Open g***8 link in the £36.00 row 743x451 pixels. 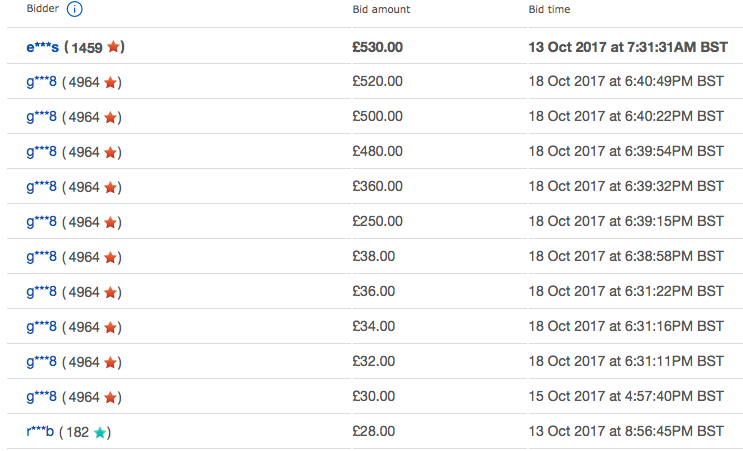tap(41, 292)
